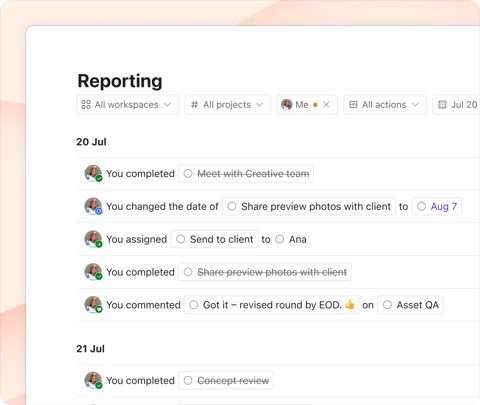
Task: Toggle checkbox of Asset QA task
Action: click(387, 305)
